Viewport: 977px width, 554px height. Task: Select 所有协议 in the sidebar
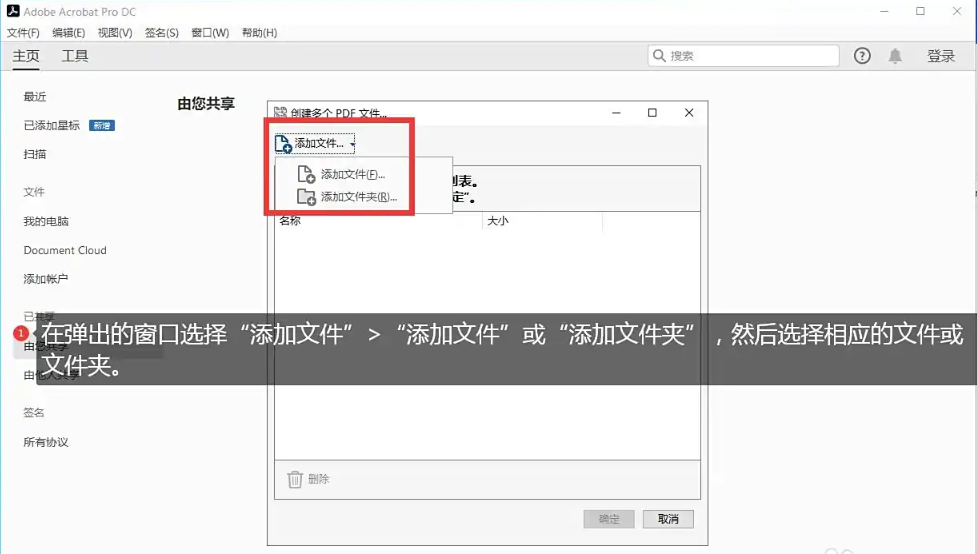click(x=46, y=442)
